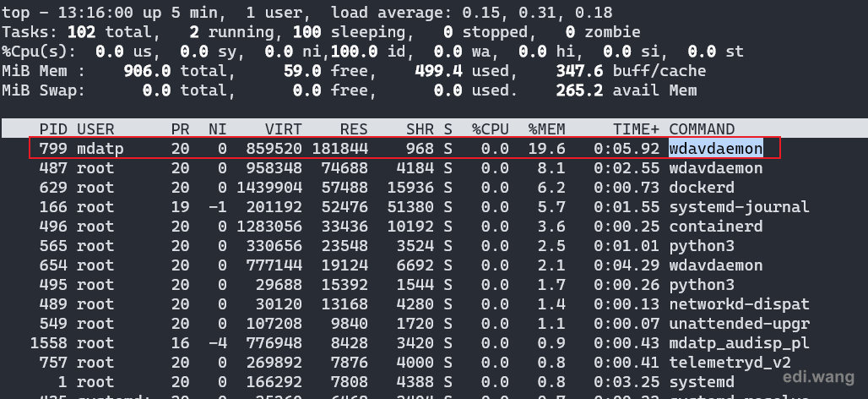
Task: Select python3 command of PID 565
Action: [x=702, y=246]
